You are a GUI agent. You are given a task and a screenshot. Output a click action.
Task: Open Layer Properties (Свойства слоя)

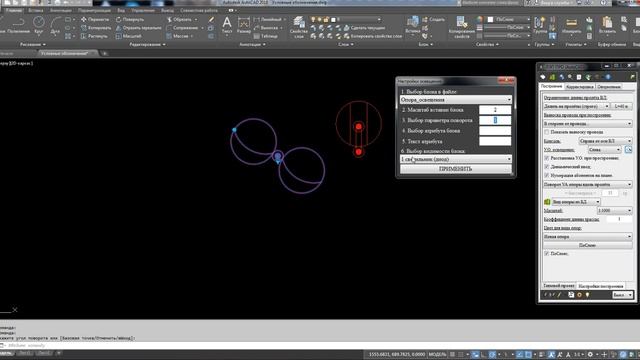click(x=299, y=27)
